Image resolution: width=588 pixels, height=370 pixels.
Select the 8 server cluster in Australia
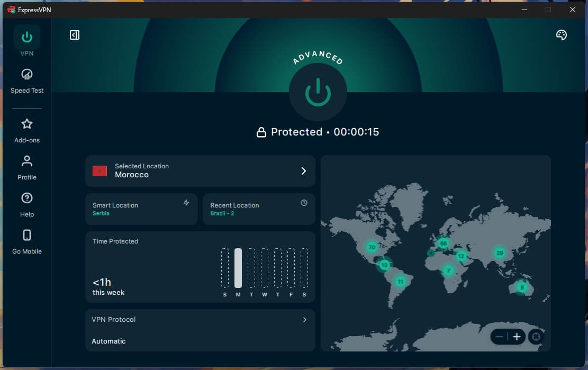click(x=522, y=287)
